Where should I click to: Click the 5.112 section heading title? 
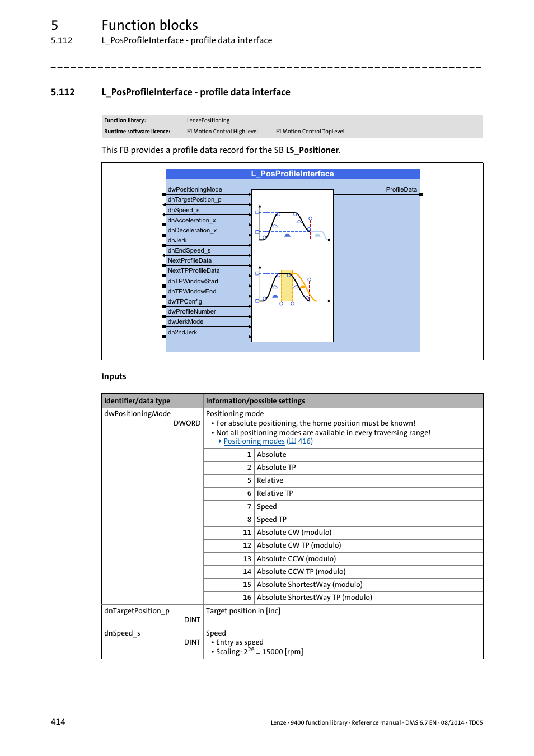click(x=196, y=92)
